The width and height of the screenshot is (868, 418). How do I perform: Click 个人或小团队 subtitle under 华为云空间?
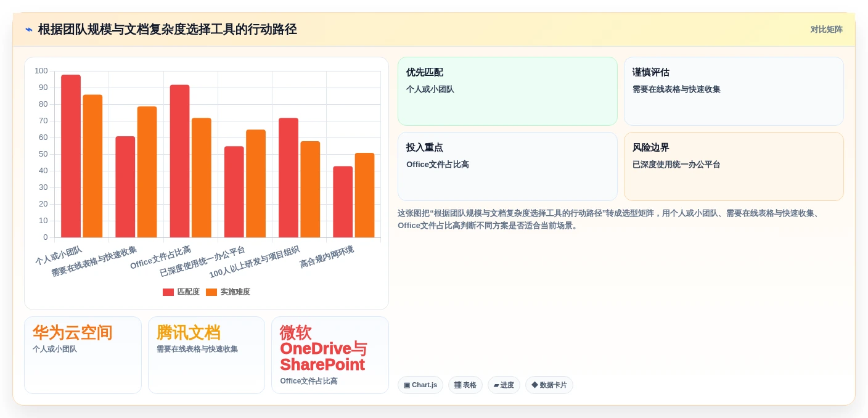[x=55, y=349]
